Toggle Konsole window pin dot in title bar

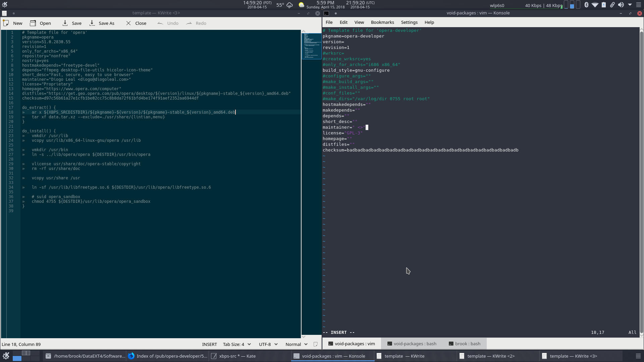click(335, 13)
